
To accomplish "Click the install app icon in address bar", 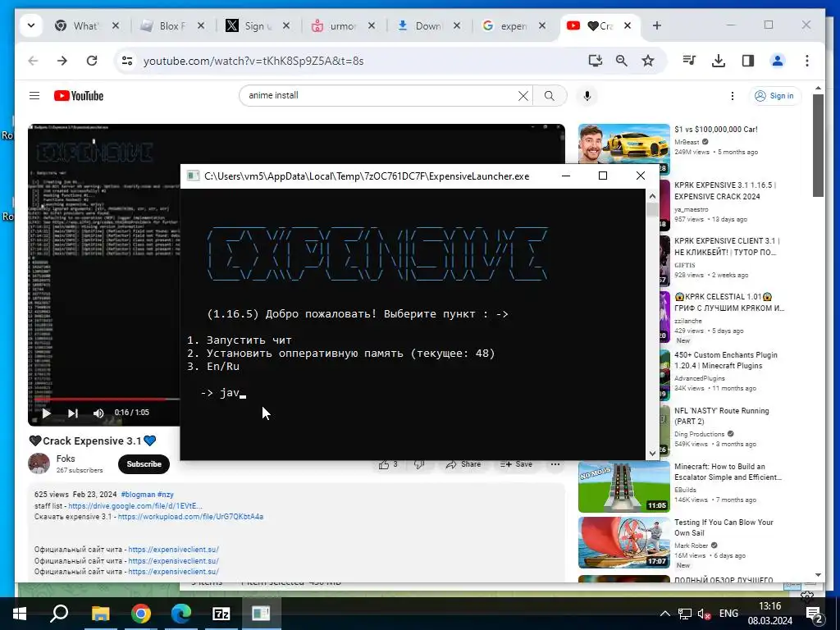I will pos(596,61).
